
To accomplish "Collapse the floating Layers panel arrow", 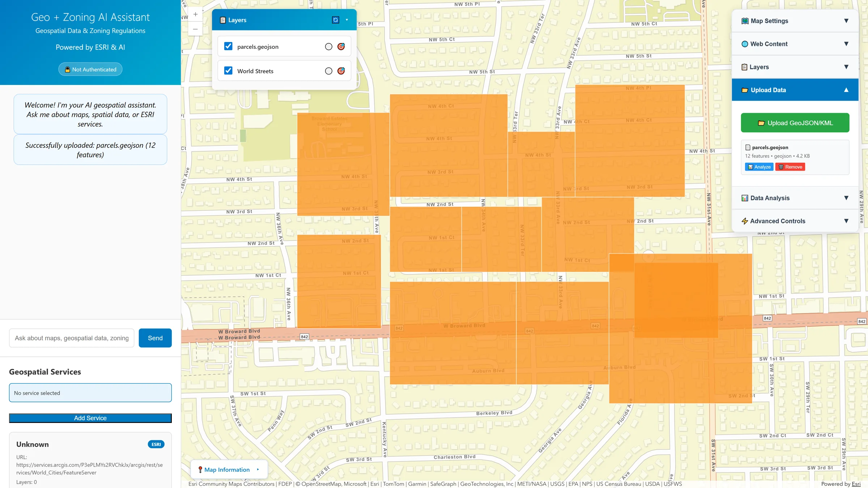I will tap(347, 20).
